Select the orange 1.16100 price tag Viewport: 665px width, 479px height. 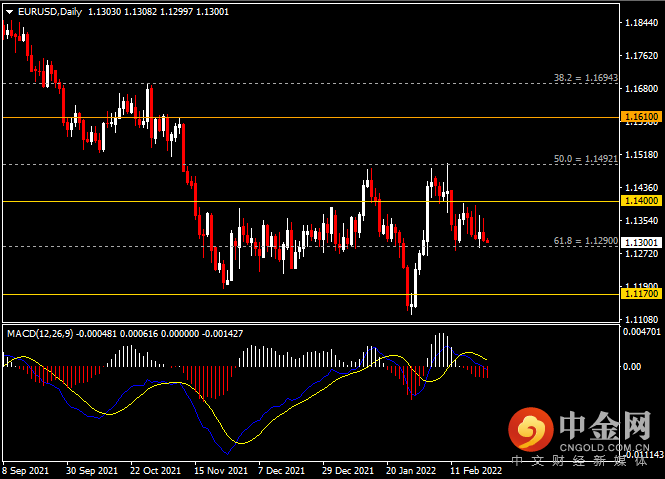641,116
